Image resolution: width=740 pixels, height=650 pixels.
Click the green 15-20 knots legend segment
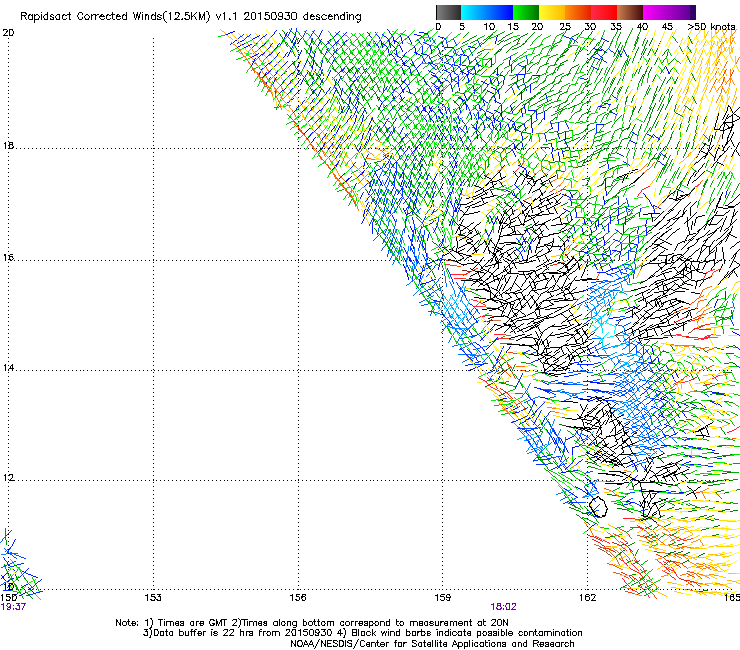click(x=526, y=12)
